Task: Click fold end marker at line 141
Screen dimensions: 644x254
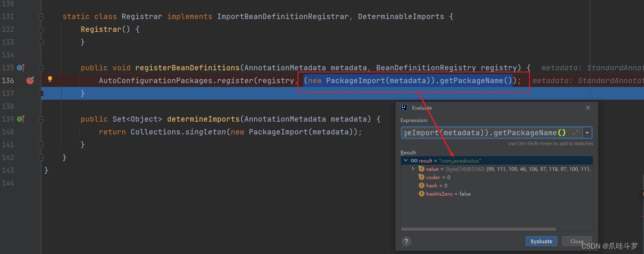Action: [41, 145]
